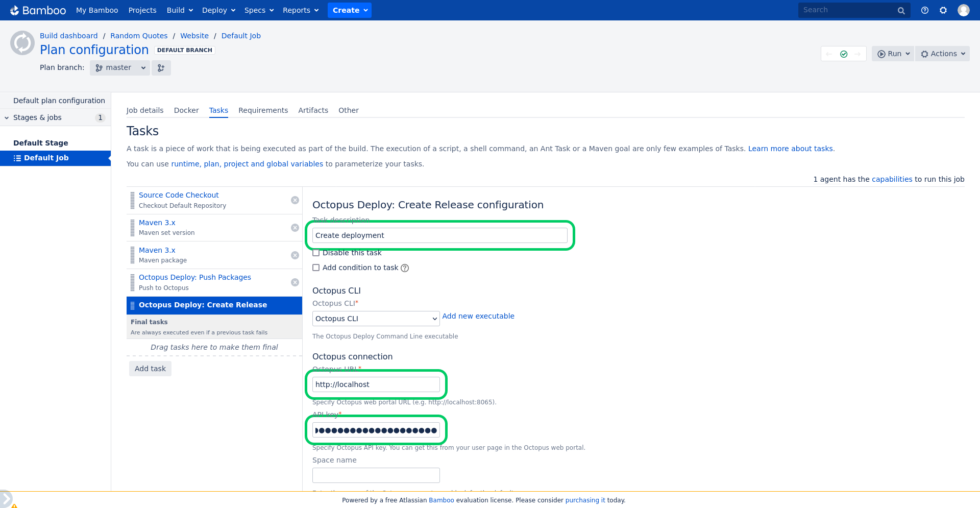Click the help icon beside Add condition

tap(405, 268)
